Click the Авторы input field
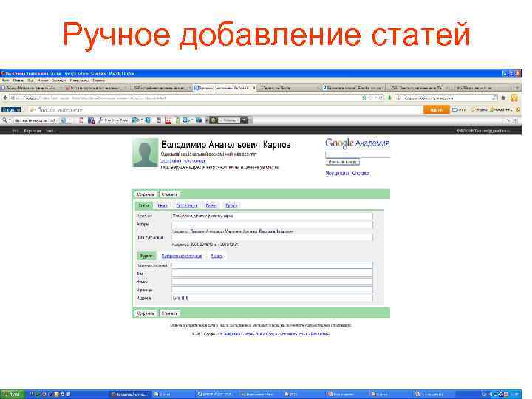This screenshot has height=399, width=532. (272, 225)
